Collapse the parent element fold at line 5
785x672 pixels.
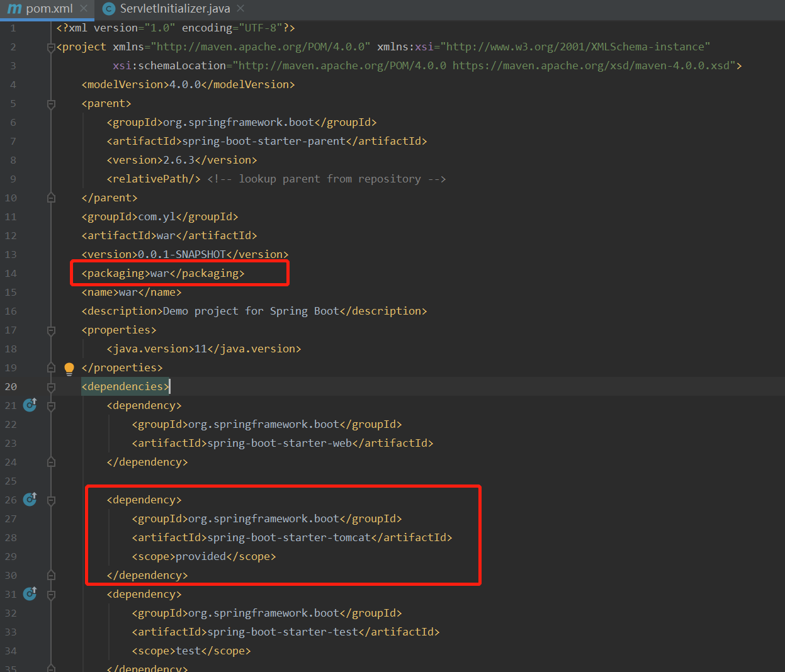[51, 103]
